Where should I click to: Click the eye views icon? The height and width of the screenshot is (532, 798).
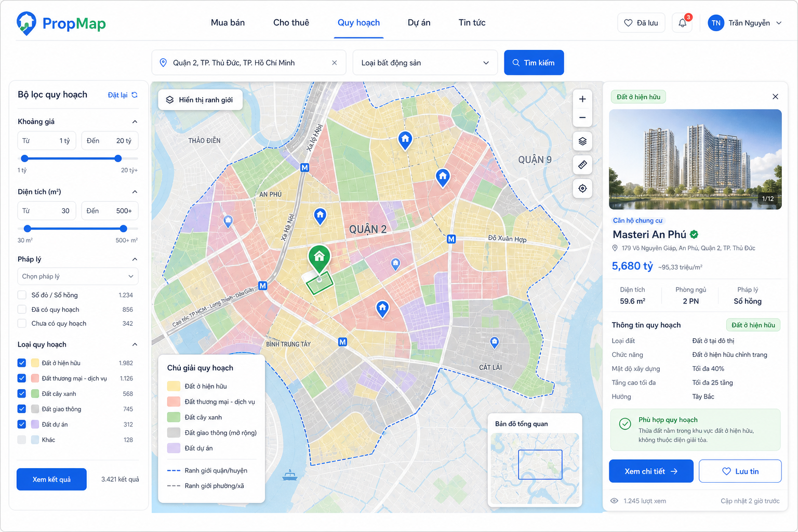pos(614,501)
